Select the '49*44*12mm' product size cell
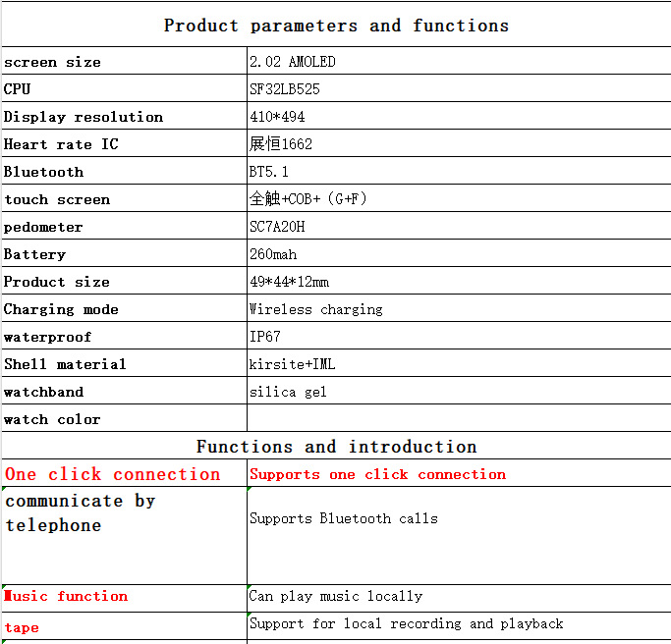 click(x=458, y=282)
